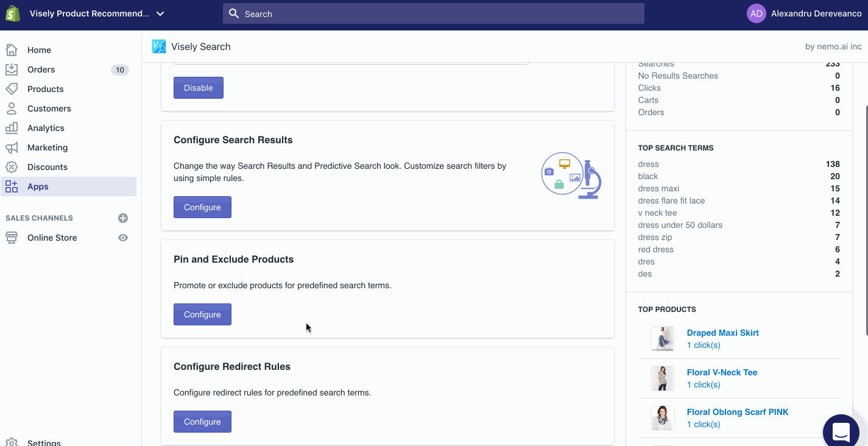868x446 pixels.
Task: Open Orders in sidebar
Action: pyautogui.click(x=41, y=69)
